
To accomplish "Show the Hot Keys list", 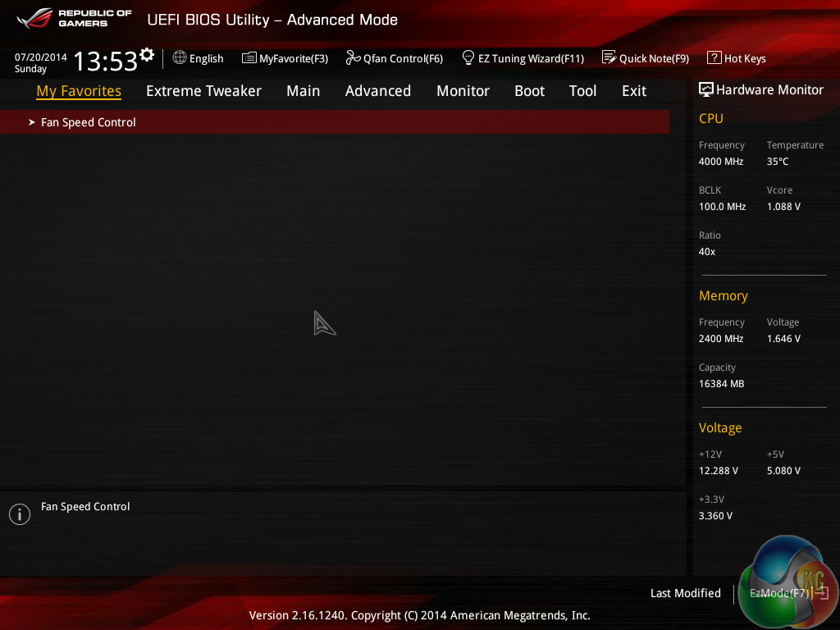I will coord(745,58).
